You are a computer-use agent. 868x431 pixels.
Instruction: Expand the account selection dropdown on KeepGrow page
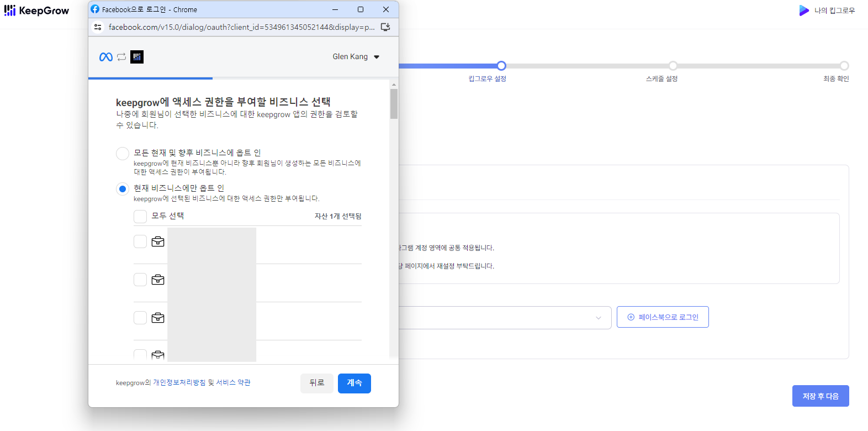tap(598, 318)
